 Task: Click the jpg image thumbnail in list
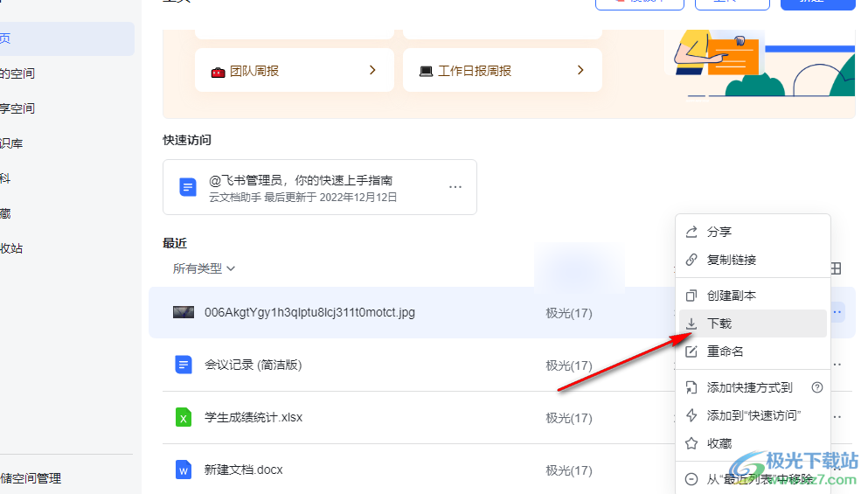[184, 312]
